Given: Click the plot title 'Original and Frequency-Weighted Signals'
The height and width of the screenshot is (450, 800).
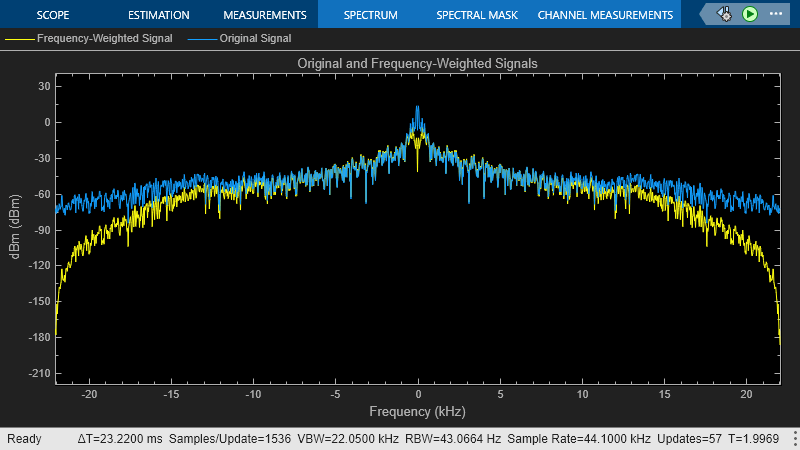Looking at the screenshot, I should 417,63.
